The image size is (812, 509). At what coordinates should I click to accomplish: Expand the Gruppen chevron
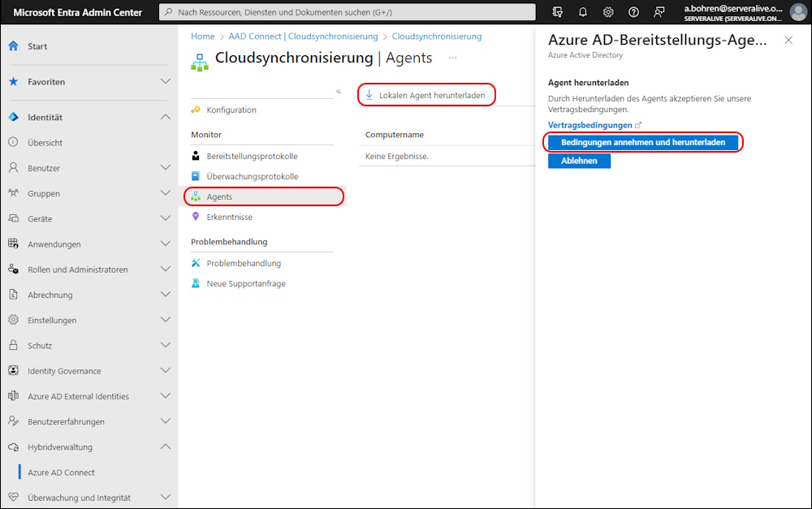(x=165, y=192)
